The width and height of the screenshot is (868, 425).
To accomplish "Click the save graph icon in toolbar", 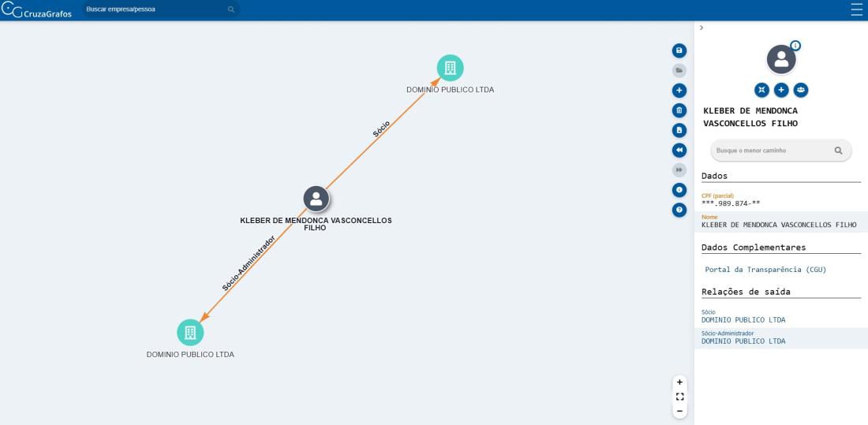I will point(678,51).
